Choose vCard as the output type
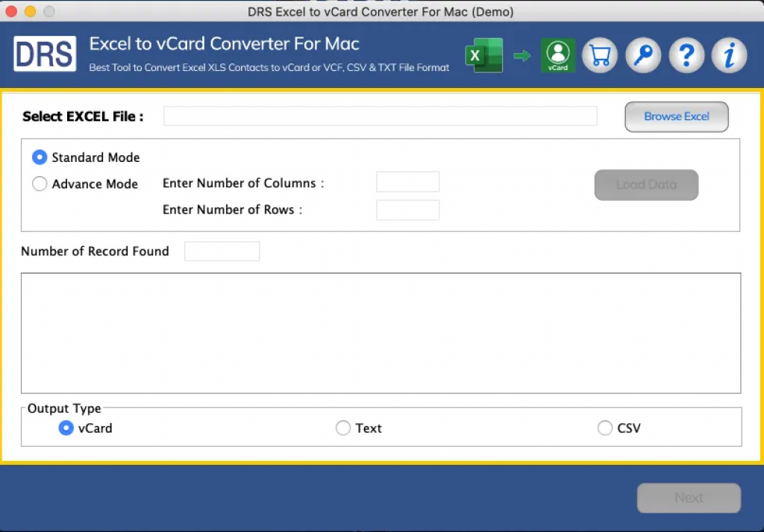The width and height of the screenshot is (764, 532). [x=66, y=428]
